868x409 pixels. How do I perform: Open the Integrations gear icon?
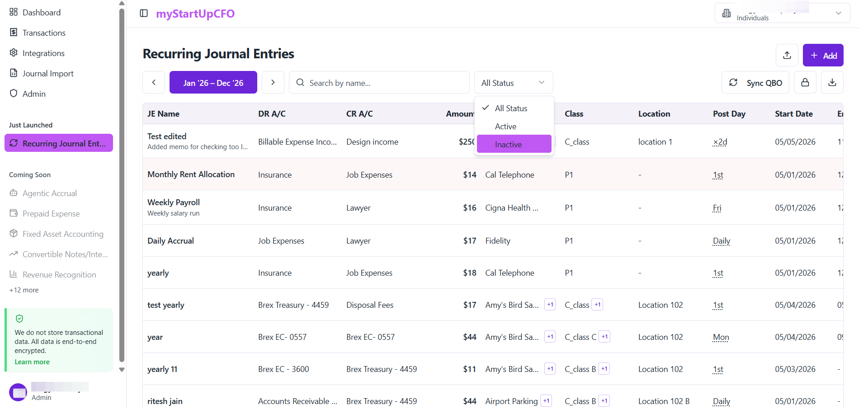14,53
